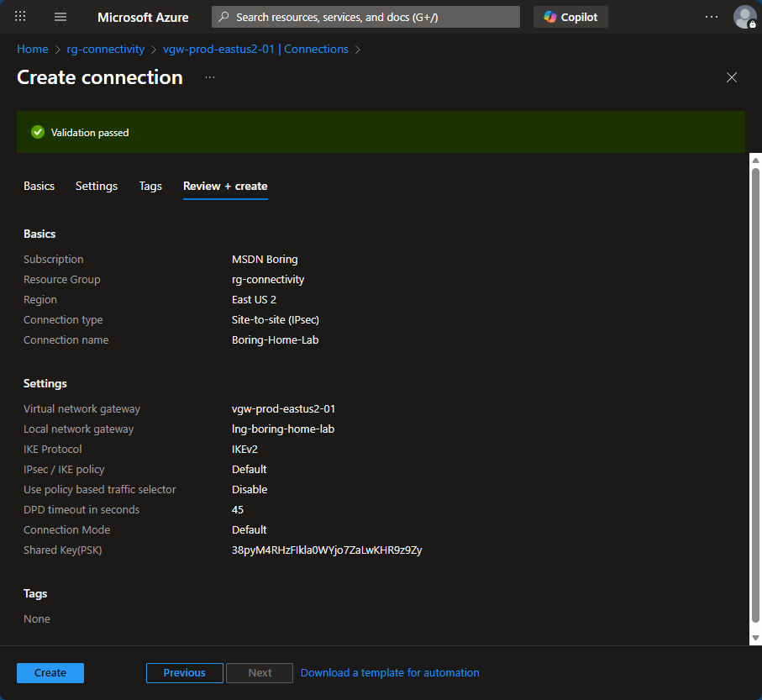This screenshot has width=762, height=700.
Task: Click the scrollbar down arrow
Action: pos(755,638)
